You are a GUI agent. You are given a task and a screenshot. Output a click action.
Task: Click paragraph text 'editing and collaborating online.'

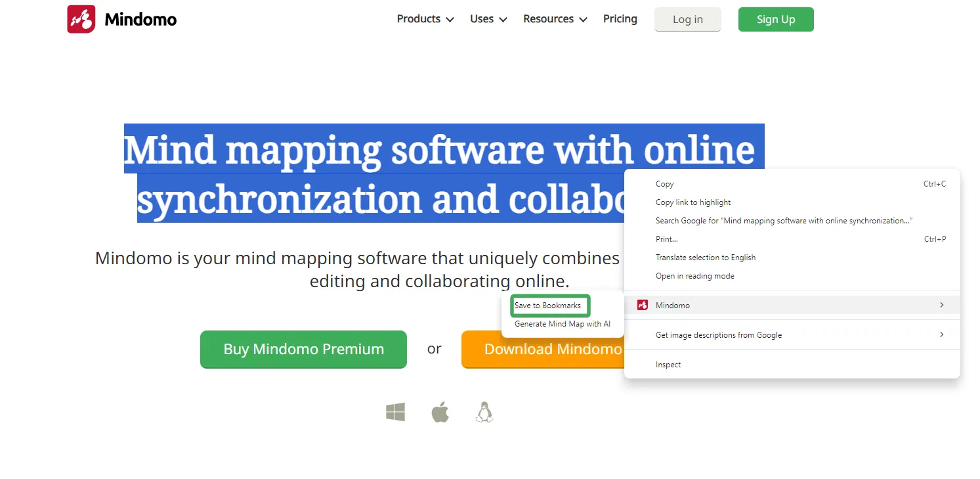click(439, 281)
